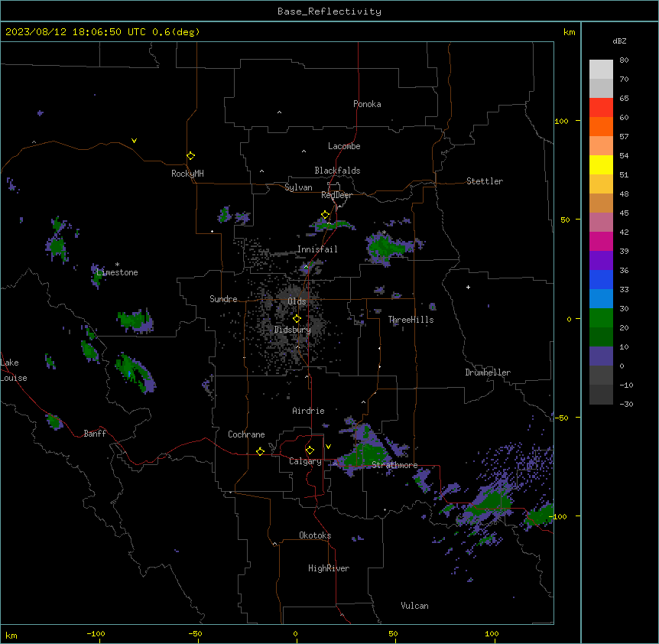The height and width of the screenshot is (644, 659).
Task: Pick the bright yellow swatch in dBZ legend
Action: coord(601,164)
